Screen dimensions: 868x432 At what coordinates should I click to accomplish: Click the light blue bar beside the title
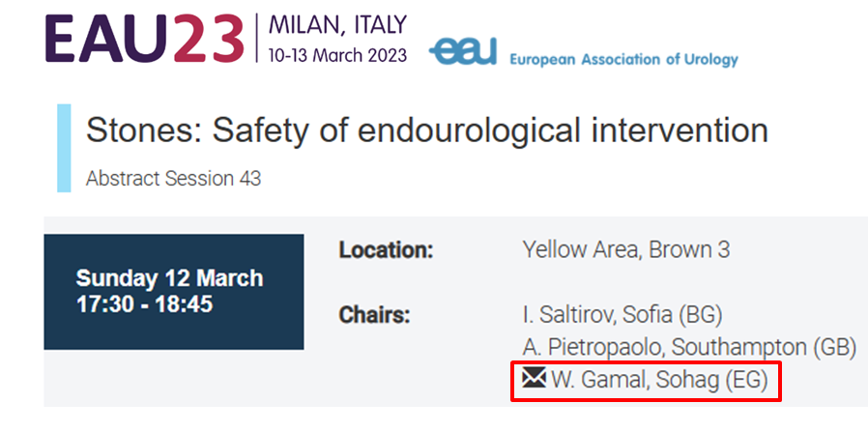[64, 147]
